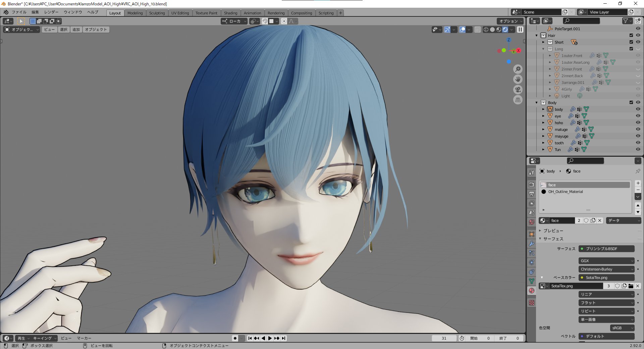644x349 pixels.
Task: Open the Render Properties tab
Action: click(532, 184)
